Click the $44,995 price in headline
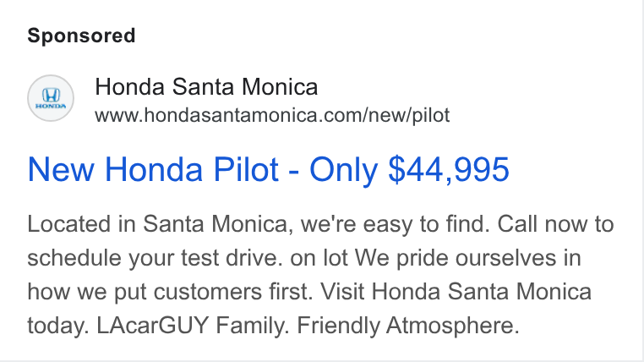Screen dimensions: 644x362 pos(449,169)
